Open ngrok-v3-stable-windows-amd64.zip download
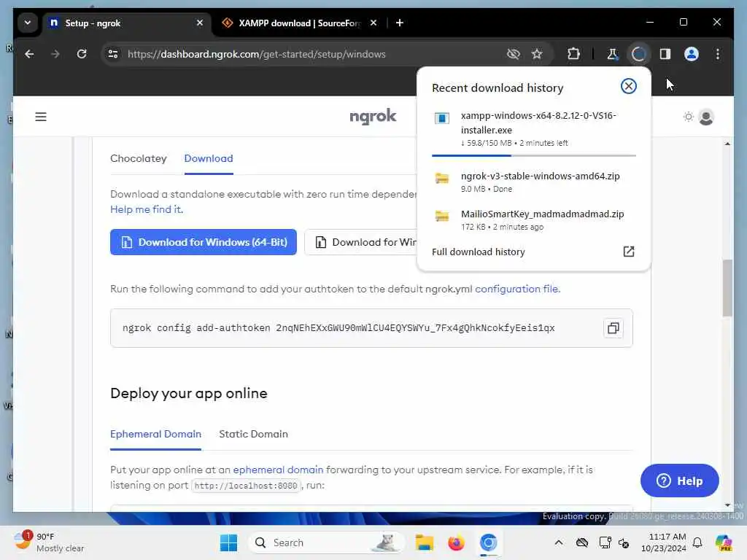This screenshot has width=747, height=560. [x=533, y=182]
